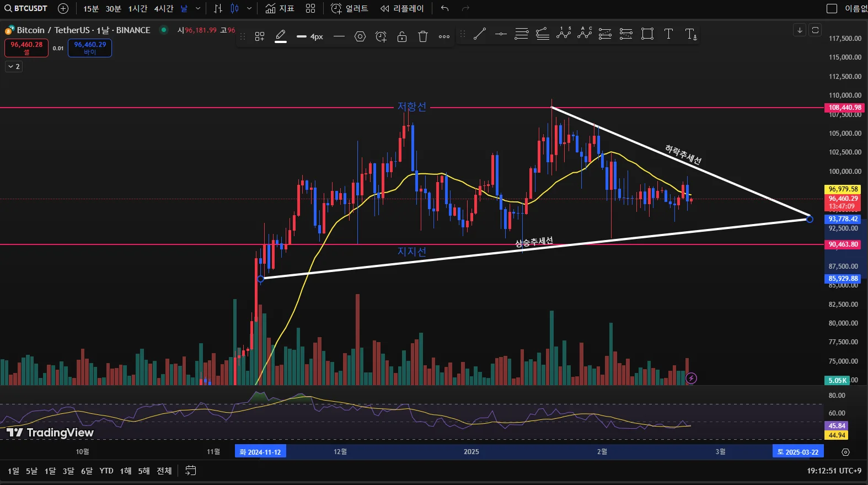The height and width of the screenshot is (485, 868).
Task: Expand the collapsed indicator legend showing 2
Action: (14, 67)
